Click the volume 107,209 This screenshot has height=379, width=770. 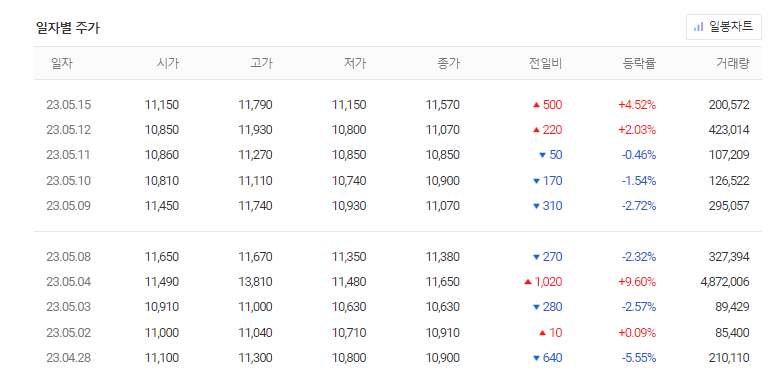(729, 155)
